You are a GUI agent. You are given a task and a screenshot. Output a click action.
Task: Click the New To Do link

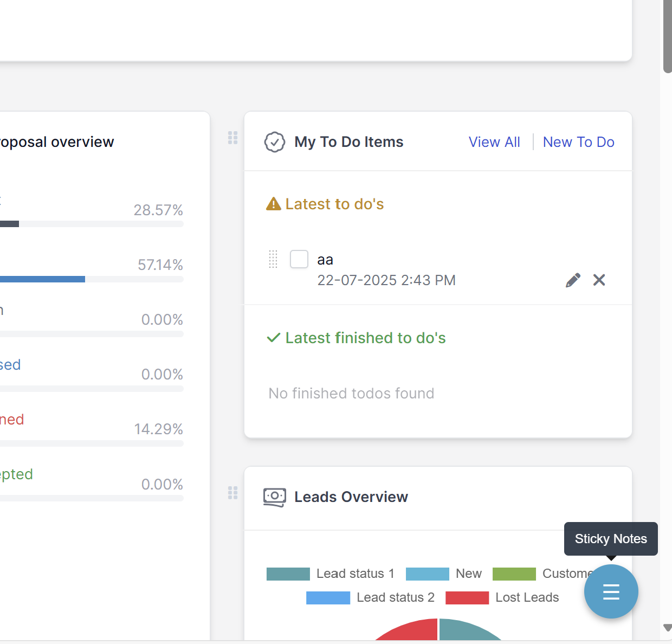pyautogui.click(x=578, y=142)
